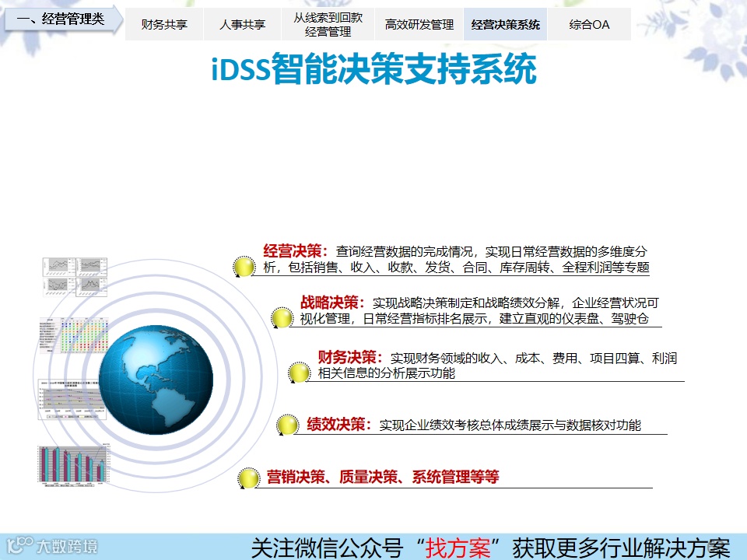Open the bar chart thumbnail

pos(74,464)
